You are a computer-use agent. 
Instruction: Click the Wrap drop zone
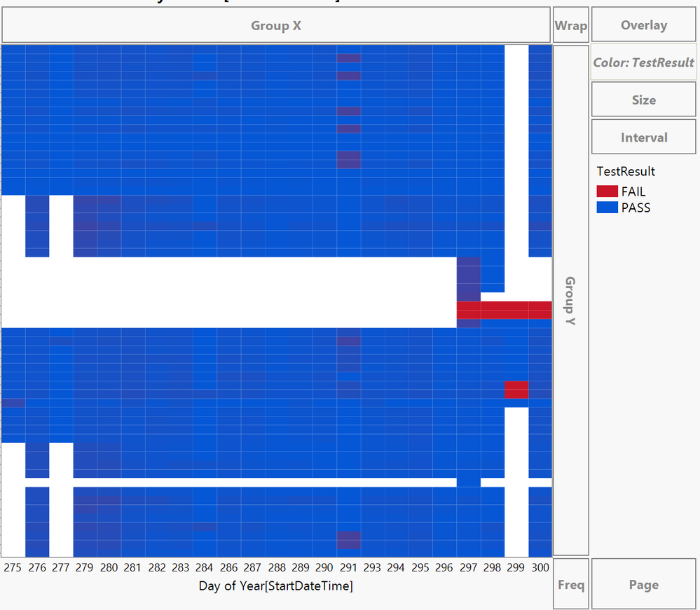coord(570,25)
